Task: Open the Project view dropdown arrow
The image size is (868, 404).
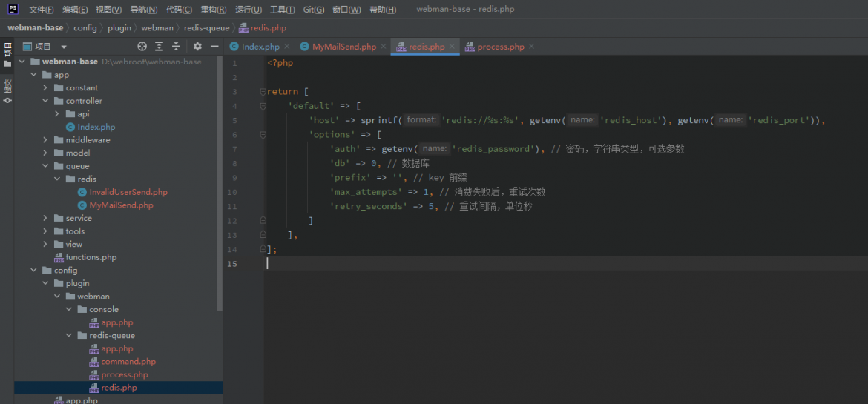Action: coord(65,47)
